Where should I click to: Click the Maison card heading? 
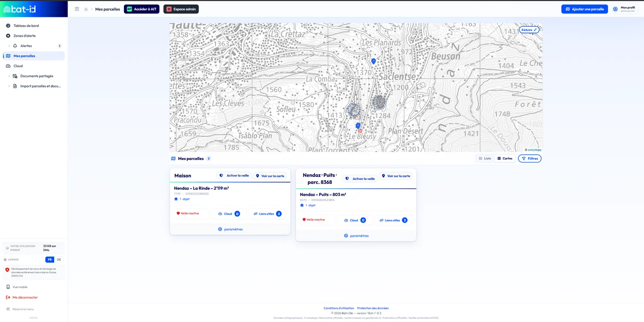click(x=183, y=176)
